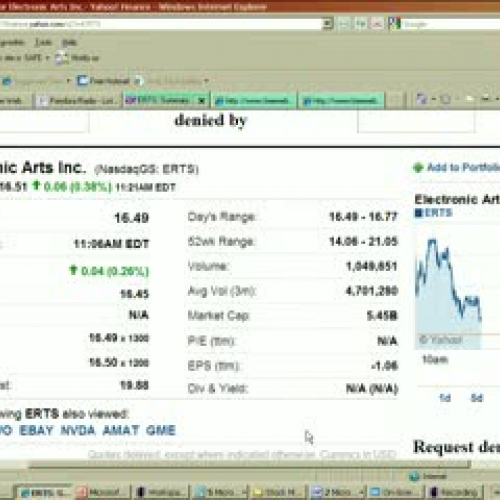500x500 pixels.
Task: Open the Help menu
Action: 69,42
